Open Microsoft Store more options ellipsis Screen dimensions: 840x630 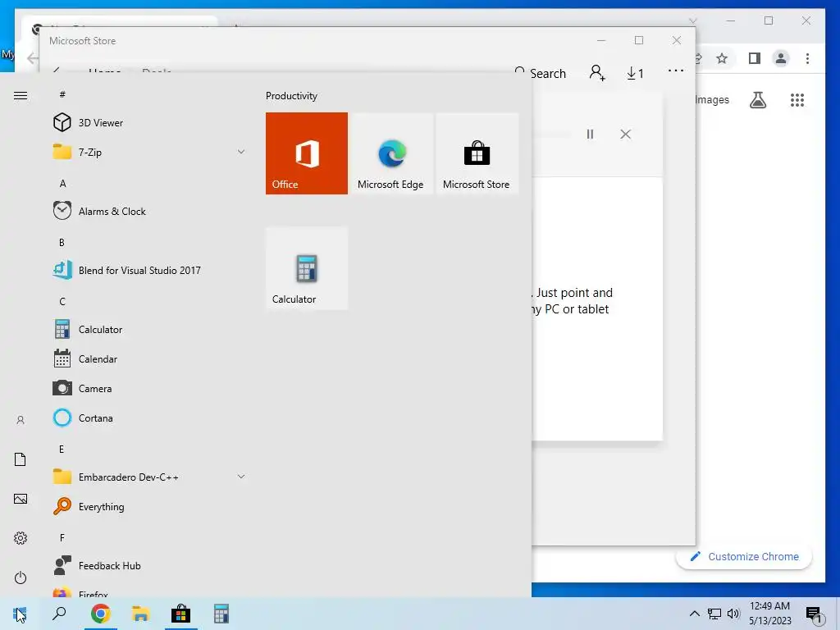click(676, 71)
